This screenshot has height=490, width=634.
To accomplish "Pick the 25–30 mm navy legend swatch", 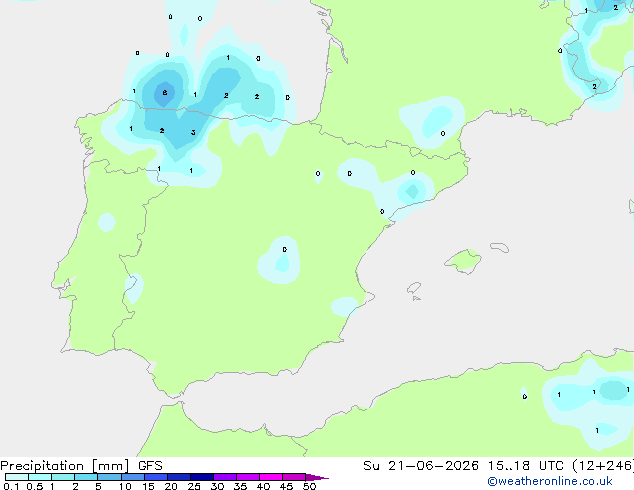I will coord(202,477).
